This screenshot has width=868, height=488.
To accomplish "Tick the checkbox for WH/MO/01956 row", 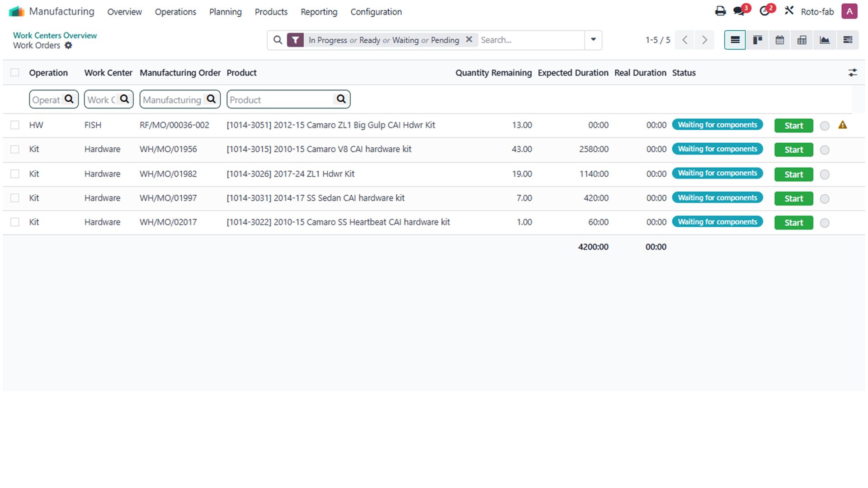I will click(15, 150).
